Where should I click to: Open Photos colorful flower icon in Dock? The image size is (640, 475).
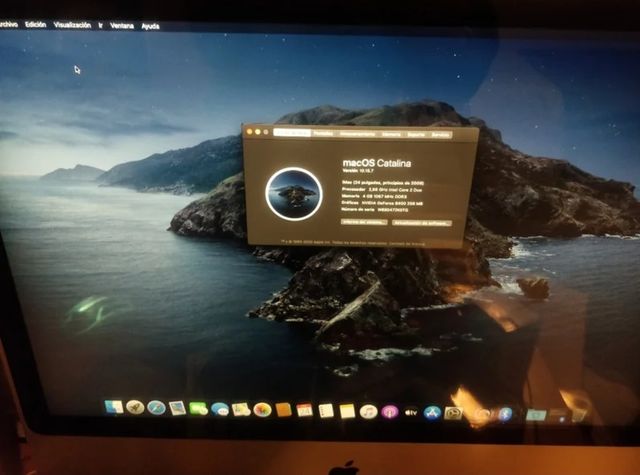(x=262, y=410)
